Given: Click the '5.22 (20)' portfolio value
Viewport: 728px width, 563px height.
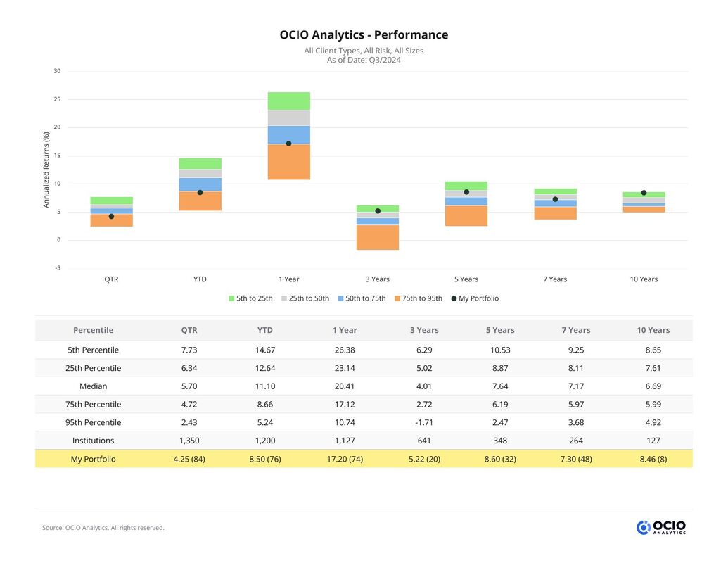Looking at the screenshot, I should click(424, 459).
